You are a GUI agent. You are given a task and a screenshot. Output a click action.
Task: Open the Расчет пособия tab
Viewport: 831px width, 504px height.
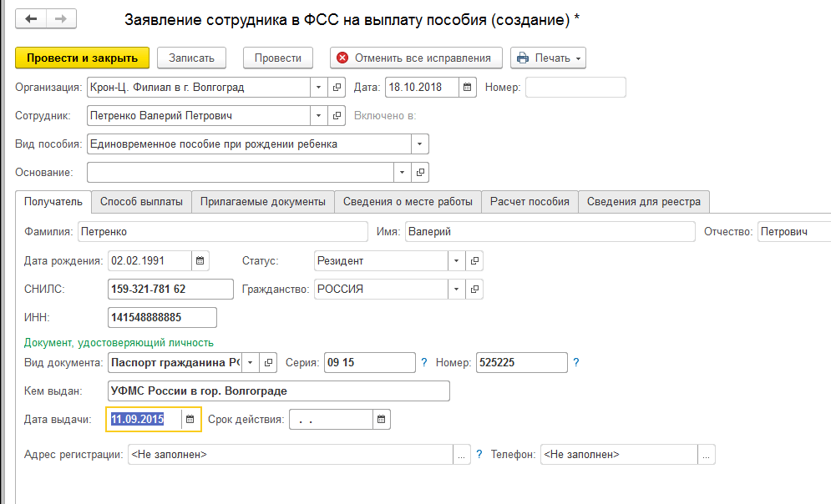click(530, 201)
